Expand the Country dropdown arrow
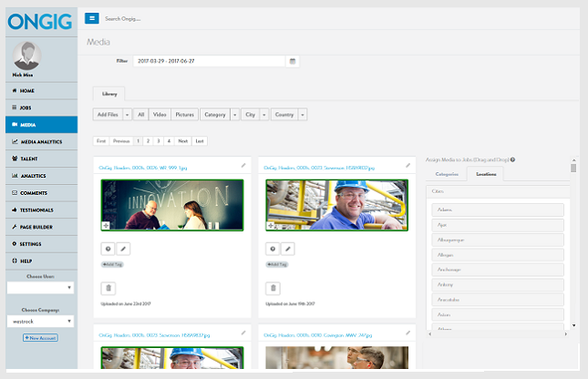Screen dimensions: 588x379 (303, 114)
